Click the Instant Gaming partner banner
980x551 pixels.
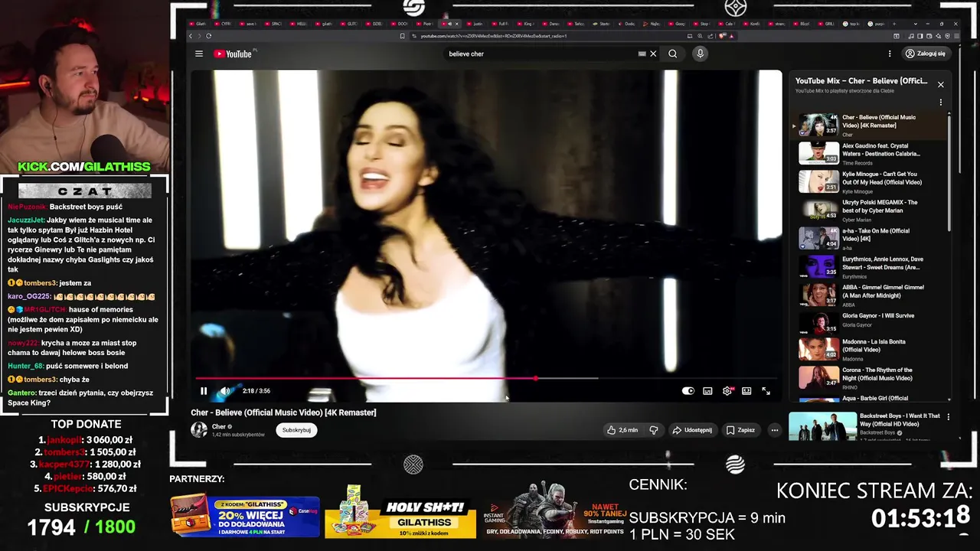pos(555,511)
